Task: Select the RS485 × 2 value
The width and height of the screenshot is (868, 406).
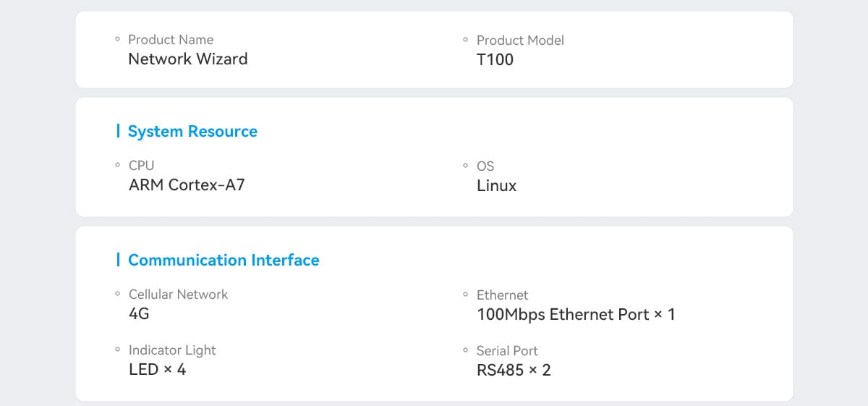Action: pyautogui.click(x=514, y=371)
